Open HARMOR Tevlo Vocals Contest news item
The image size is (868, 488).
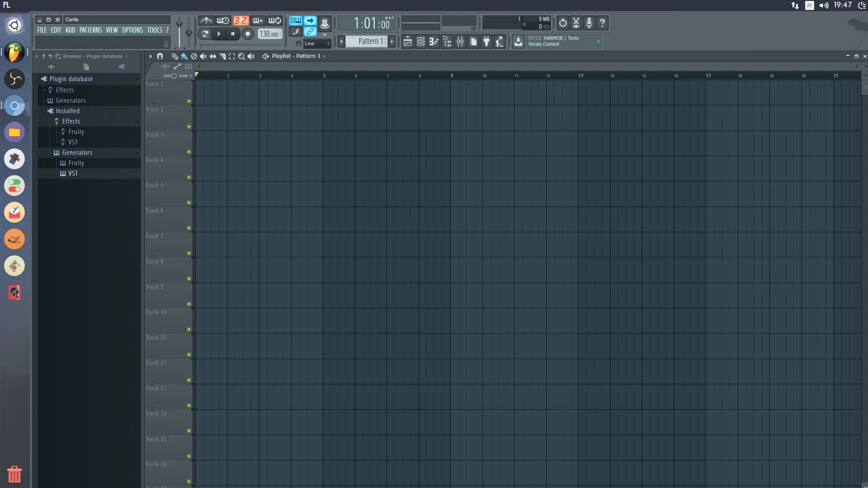click(x=563, y=41)
